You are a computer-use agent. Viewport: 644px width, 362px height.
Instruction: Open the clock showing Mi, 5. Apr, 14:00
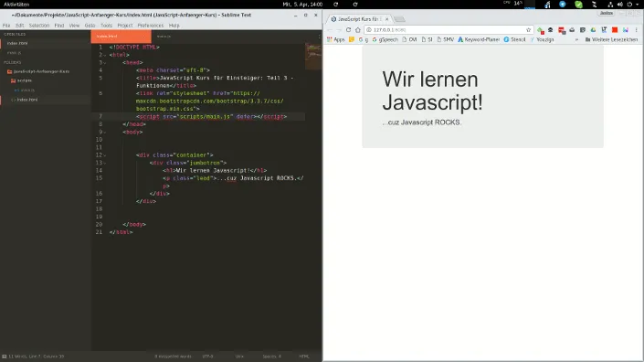click(x=302, y=4)
